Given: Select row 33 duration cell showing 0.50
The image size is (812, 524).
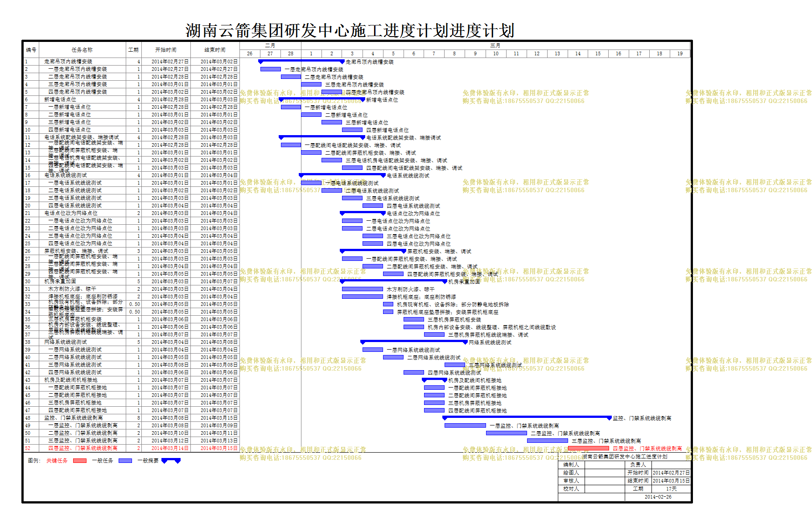Looking at the screenshot, I should [134, 304].
